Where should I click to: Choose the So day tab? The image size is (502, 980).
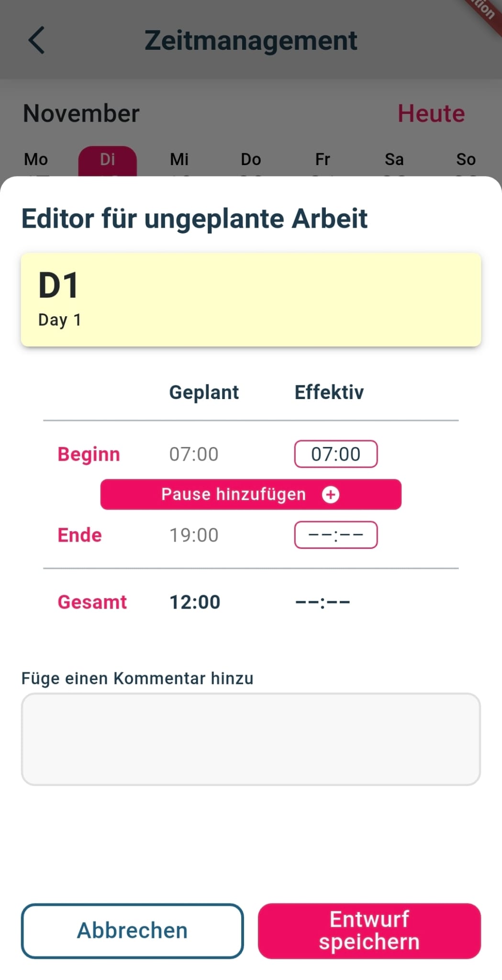click(x=466, y=160)
